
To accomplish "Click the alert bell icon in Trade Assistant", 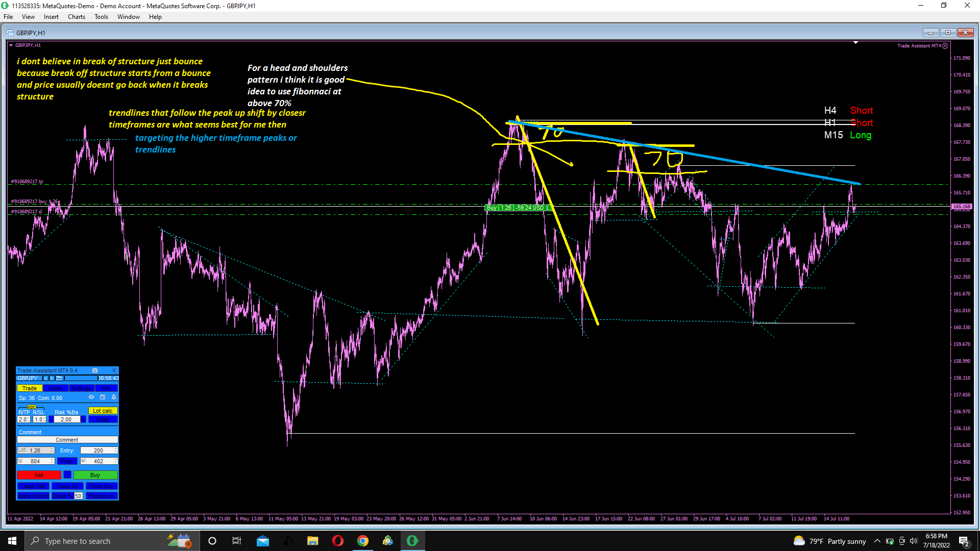I will [x=114, y=397].
